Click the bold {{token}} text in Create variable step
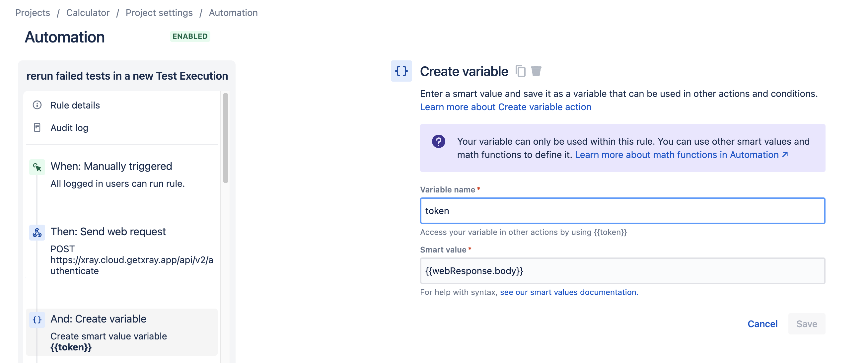 coord(71,347)
